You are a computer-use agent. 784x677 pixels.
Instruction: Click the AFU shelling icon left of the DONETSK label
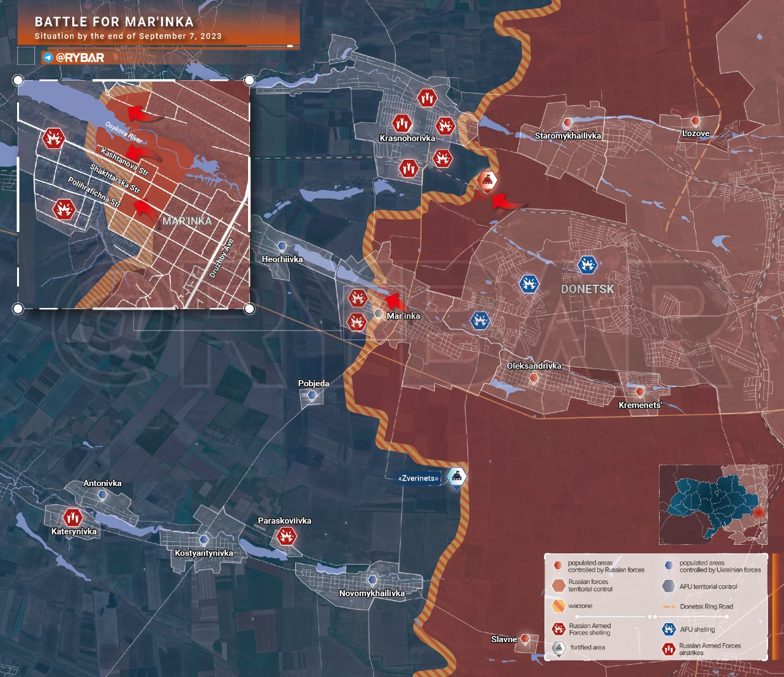[x=529, y=283]
